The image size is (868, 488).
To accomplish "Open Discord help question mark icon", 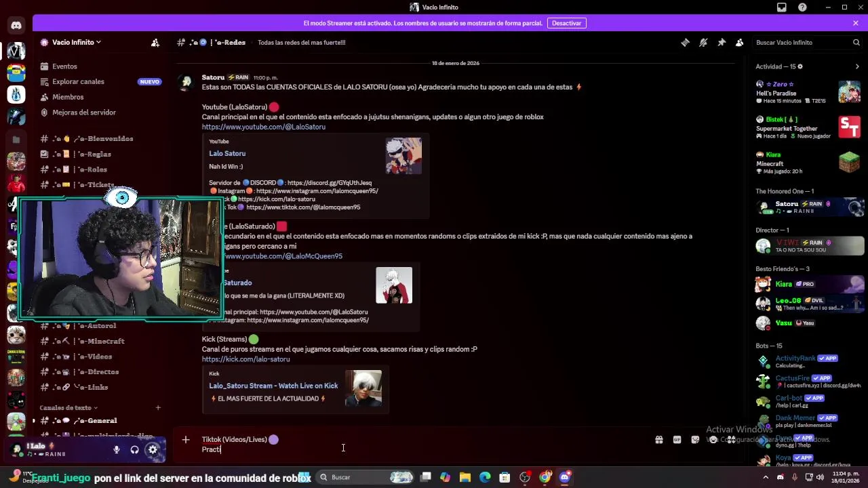I will 803,7.
